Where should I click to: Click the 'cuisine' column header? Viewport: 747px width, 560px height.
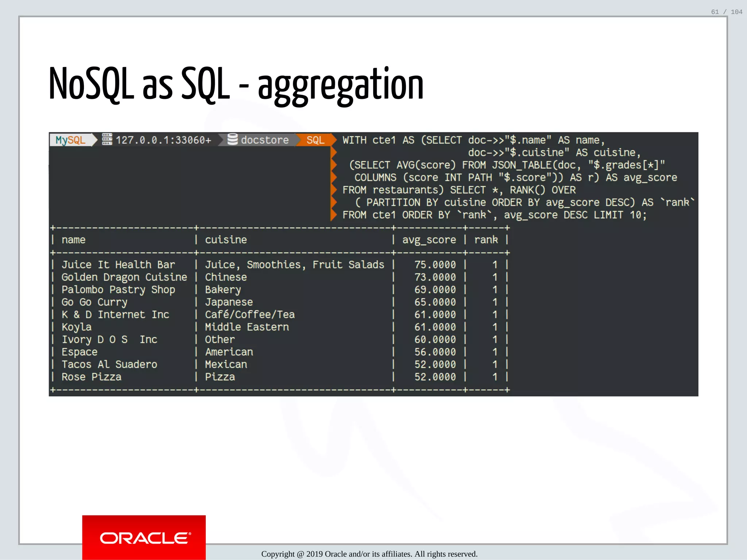[x=226, y=240]
